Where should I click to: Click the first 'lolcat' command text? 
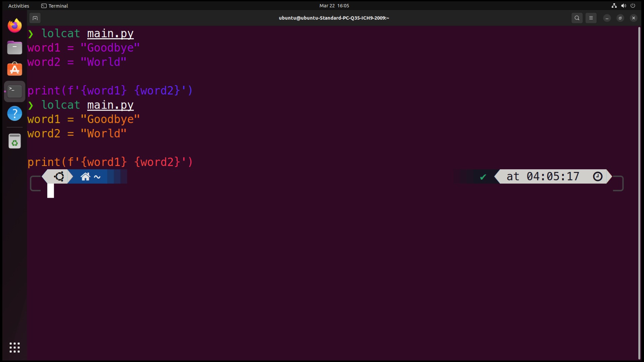point(61,34)
